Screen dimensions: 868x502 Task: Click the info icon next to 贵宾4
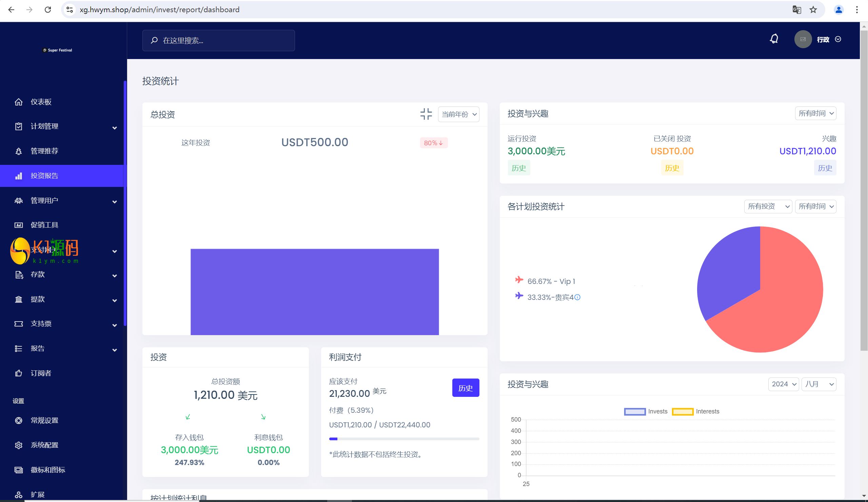click(578, 297)
